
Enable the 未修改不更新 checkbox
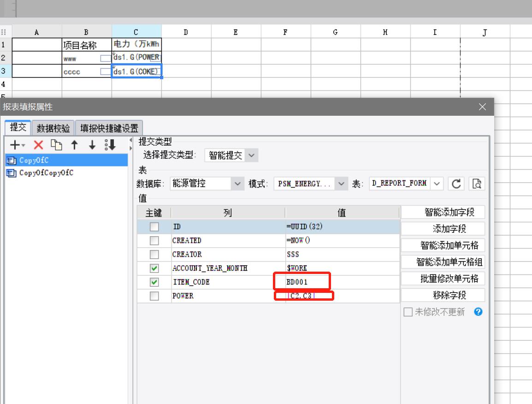click(408, 312)
